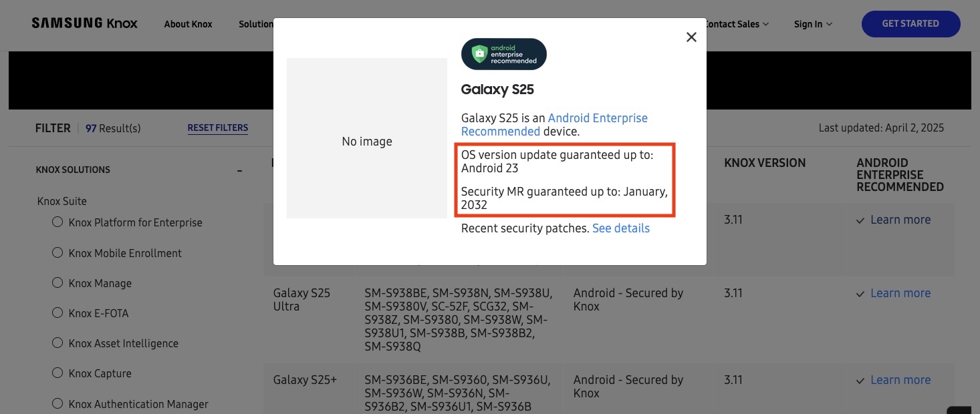Close the Galaxy S25 popup dialog

(x=691, y=37)
